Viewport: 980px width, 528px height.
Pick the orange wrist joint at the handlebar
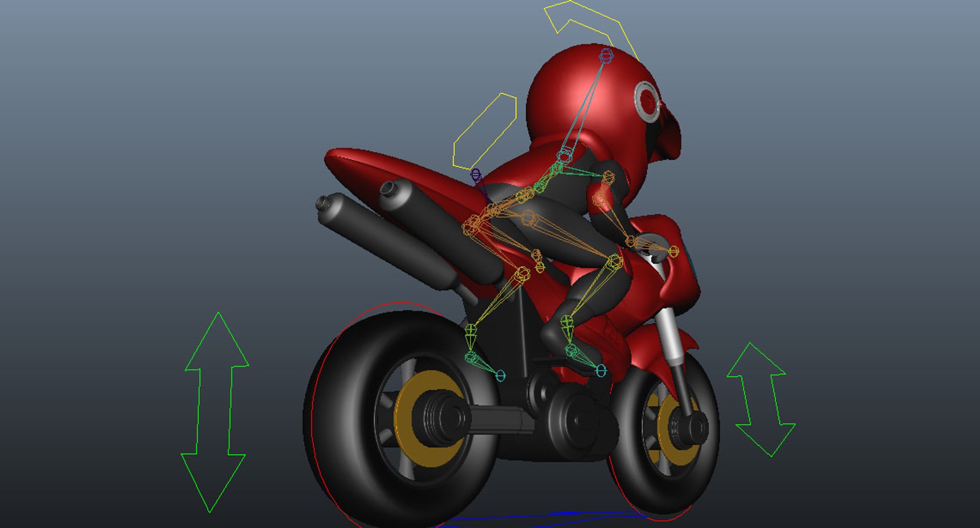(x=631, y=241)
